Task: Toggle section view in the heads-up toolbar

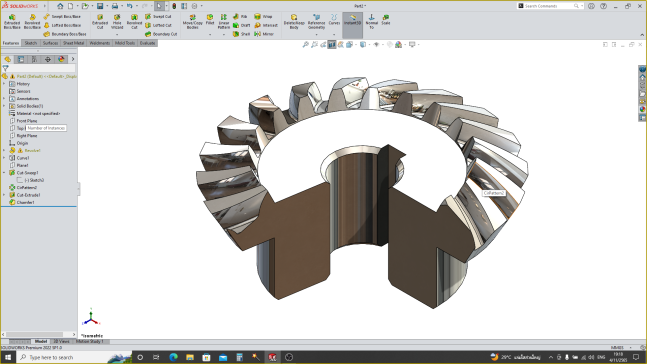Action: tap(332, 45)
